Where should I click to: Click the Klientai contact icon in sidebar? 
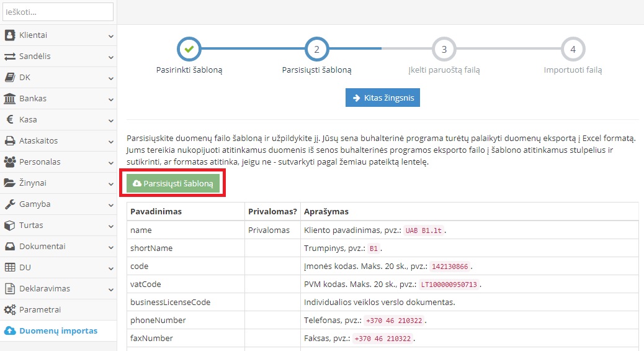click(x=10, y=35)
